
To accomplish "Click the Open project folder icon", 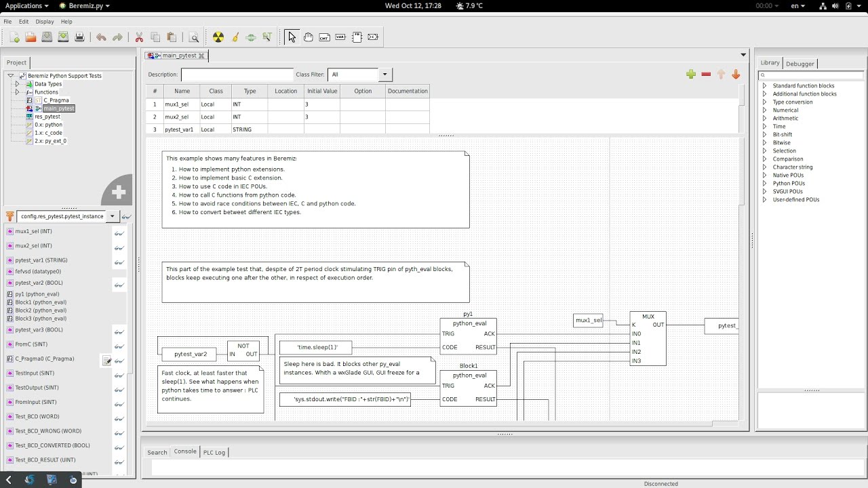I will point(31,37).
